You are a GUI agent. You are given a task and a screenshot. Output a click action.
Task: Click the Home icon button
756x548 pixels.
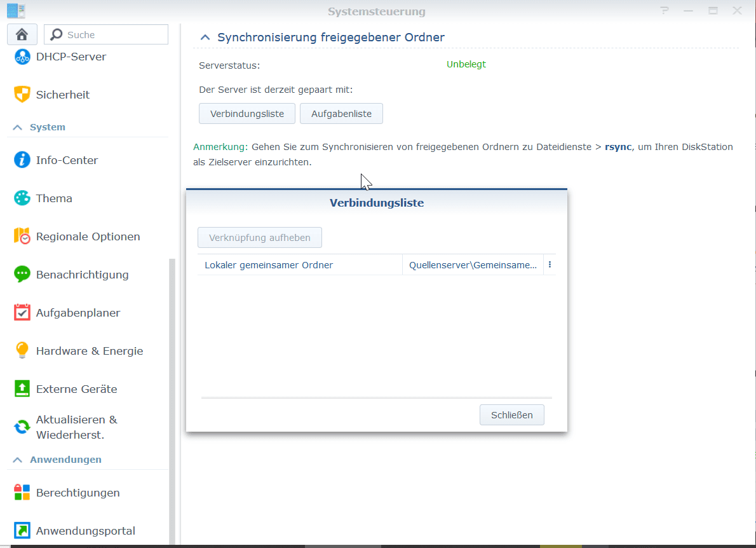tap(22, 34)
